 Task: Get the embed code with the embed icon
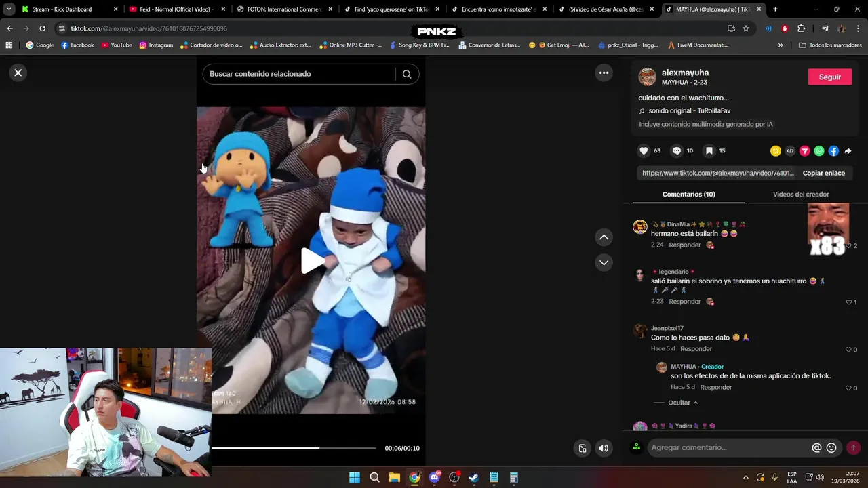(790, 151)
